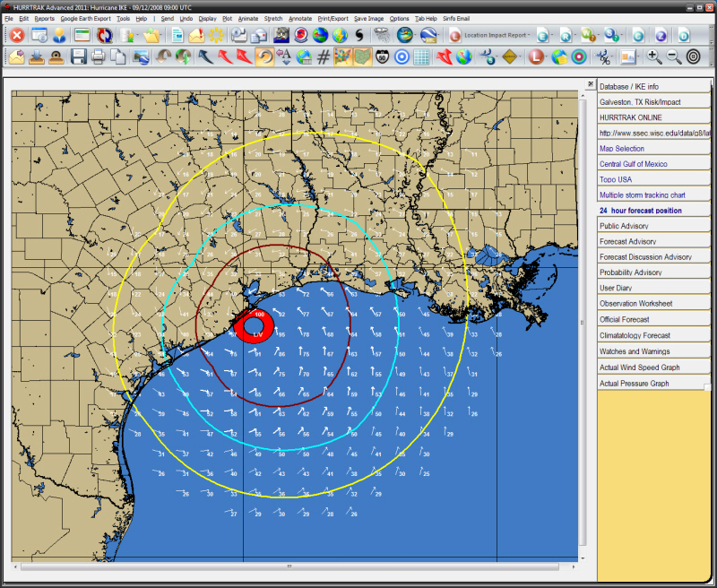The image size is (717, 588).
Task: Click the grid hash symbol icon
Action: [x=324, y=57]
